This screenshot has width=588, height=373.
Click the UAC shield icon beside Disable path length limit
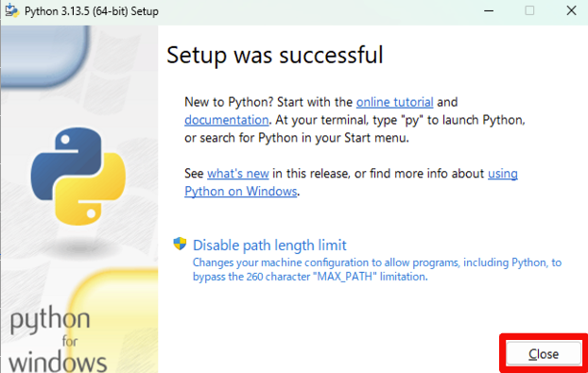tap(180, 244)
